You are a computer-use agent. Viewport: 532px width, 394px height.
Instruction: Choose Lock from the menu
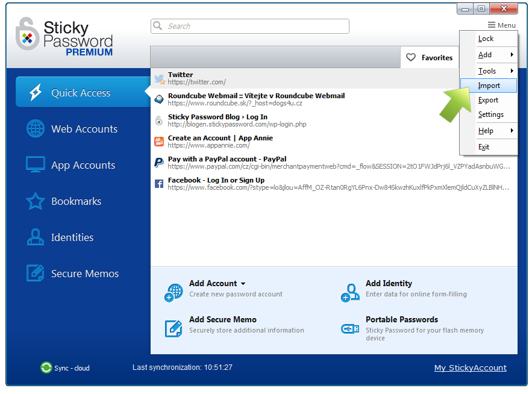[x=489, y=39]
